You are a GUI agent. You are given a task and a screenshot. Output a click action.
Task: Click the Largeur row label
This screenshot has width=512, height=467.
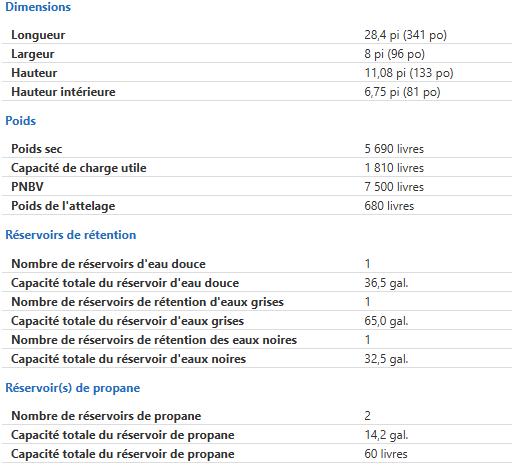click(x=33, y=54)
